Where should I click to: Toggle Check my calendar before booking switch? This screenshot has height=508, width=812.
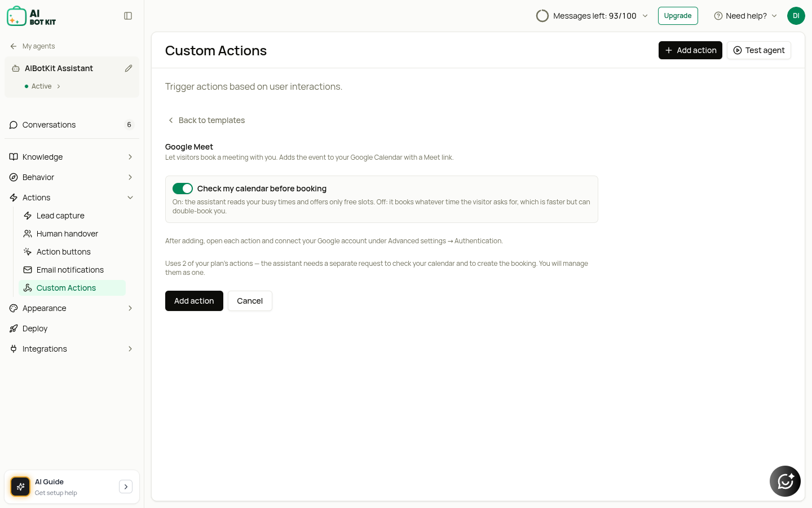pyautogui.click(x=183, y=189)
